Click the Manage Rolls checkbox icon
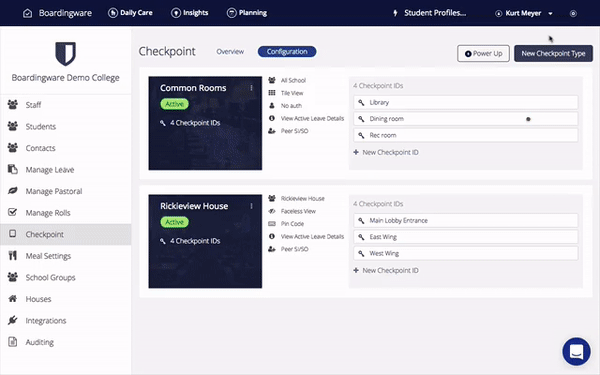Screen dimensions: 600x375 pos(13,212)
